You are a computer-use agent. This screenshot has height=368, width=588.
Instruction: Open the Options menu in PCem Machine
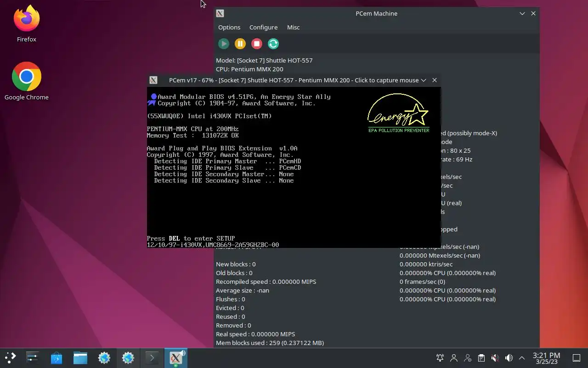tap(229, 27)
